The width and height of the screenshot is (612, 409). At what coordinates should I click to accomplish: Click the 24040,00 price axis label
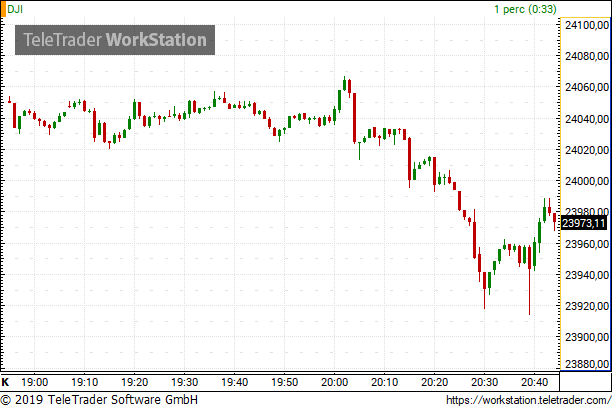tap(587, 119)
